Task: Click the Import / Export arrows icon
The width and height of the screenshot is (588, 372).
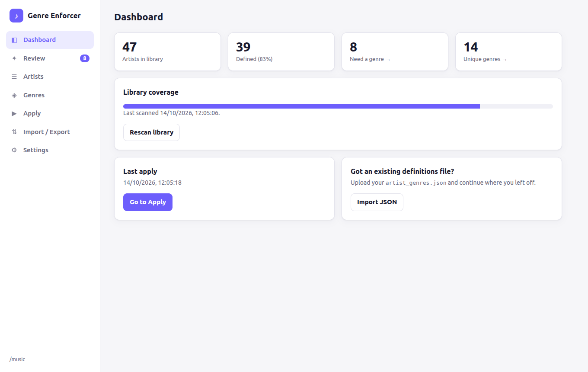Action: 14,132
